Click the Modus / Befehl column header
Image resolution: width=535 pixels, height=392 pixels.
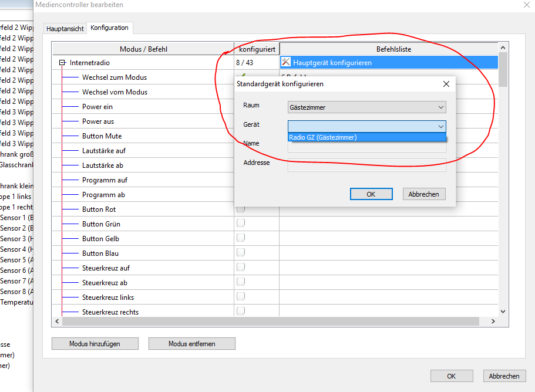pos(143,49)
